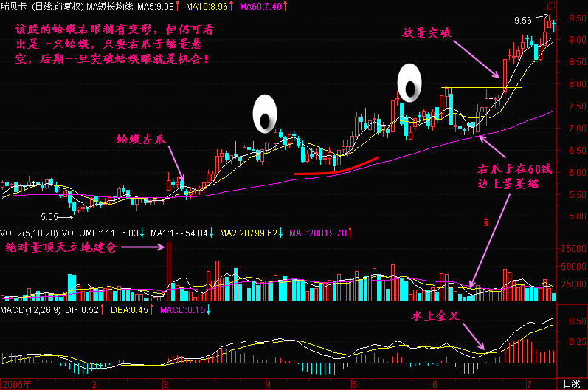This screenshot has height=390, width=588.
Task: Click the 9.56 high price marker
Action: click(523, 21)
